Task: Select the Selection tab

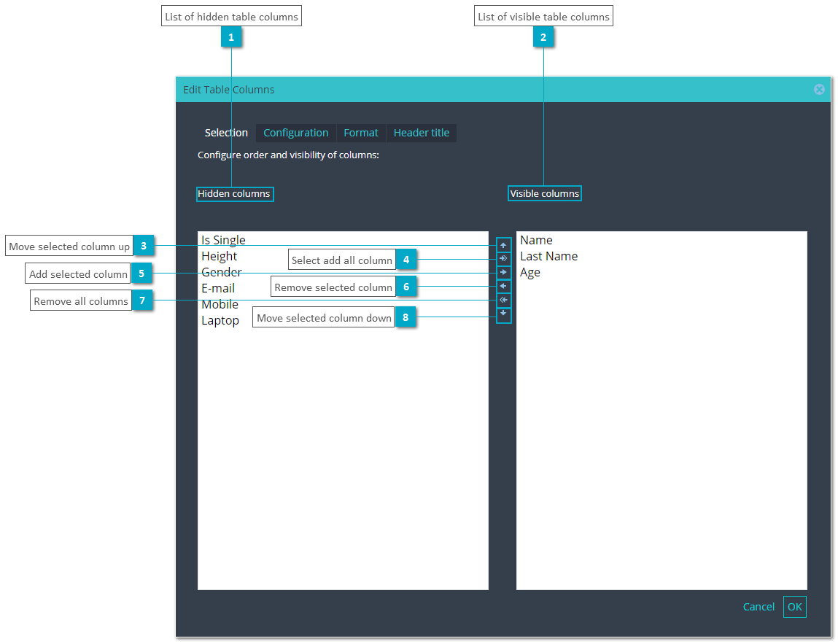Action: pos(226,133)
